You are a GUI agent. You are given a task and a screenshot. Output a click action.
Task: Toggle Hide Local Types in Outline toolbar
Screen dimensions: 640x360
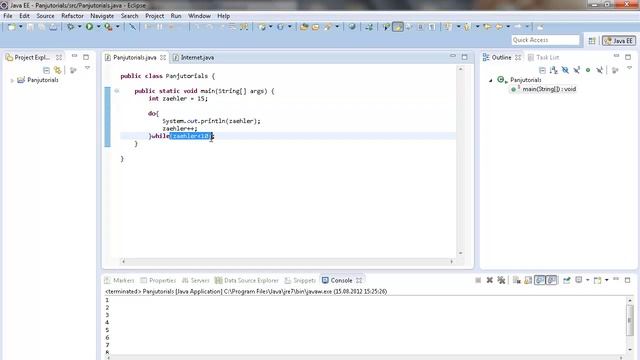(x=599, y=70)
